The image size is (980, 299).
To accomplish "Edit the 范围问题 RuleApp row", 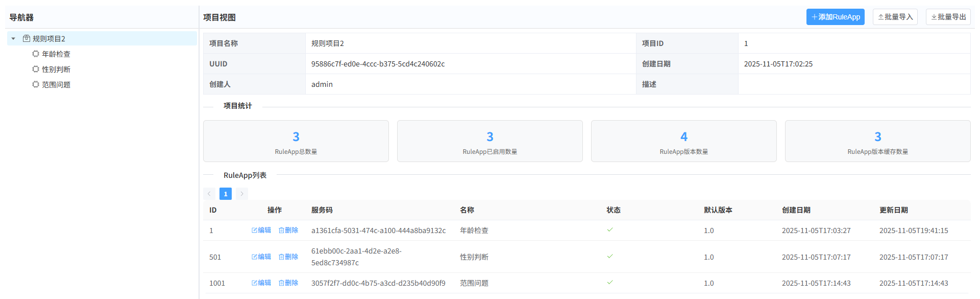I will tap(261, 283).
